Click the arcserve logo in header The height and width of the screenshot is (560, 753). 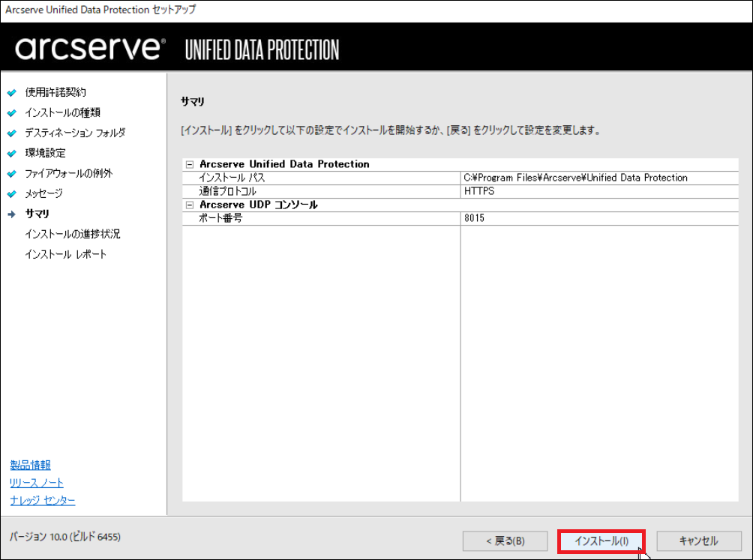tap(90, 49)
